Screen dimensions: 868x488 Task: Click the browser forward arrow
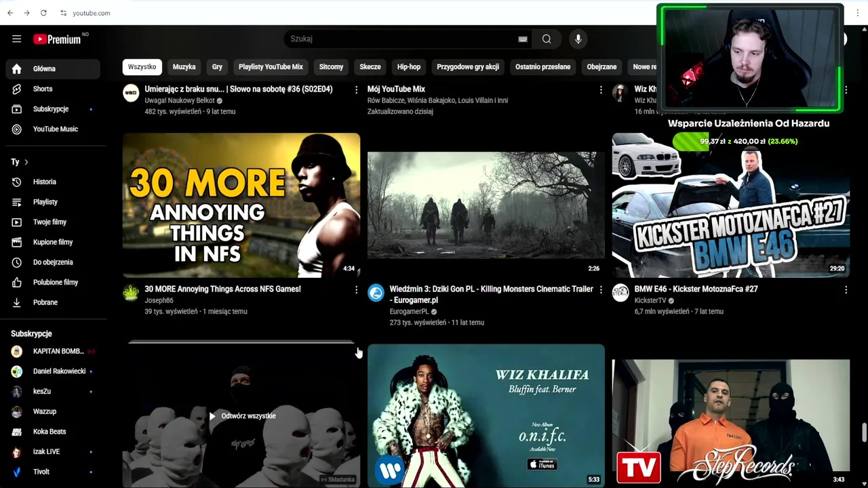pyautogui.click(x=26, y=13)
